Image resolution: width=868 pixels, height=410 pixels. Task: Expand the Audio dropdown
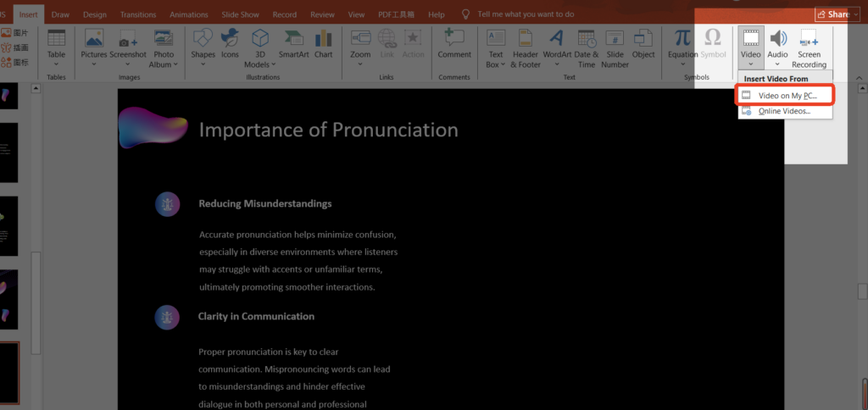[777, 47]
